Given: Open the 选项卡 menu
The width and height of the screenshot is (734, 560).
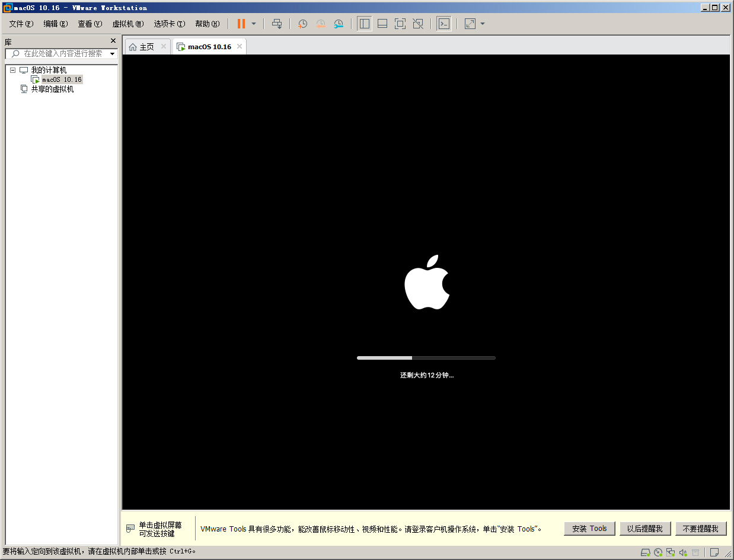Looking at the screenshot, I should pyautogui.click(x=170, y=24).
